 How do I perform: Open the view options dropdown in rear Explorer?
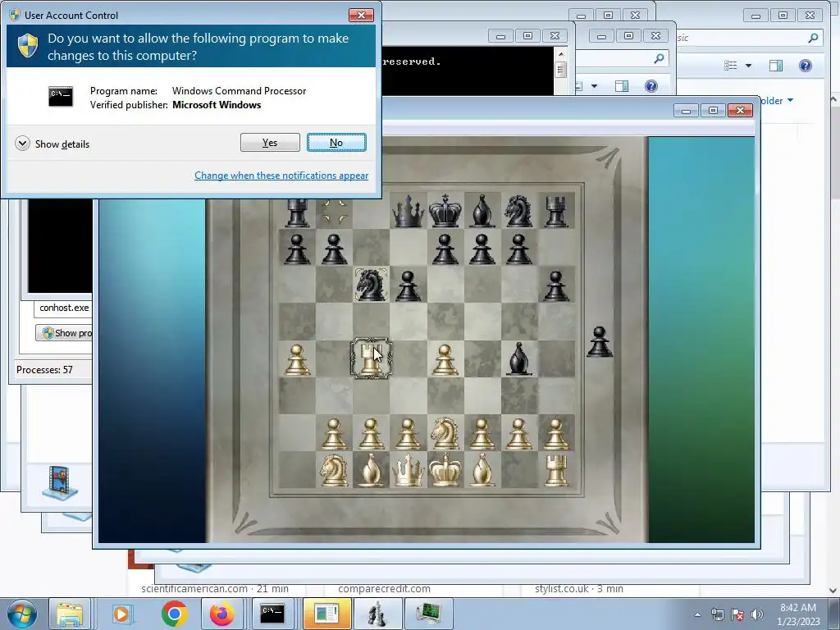coord(748,66)
